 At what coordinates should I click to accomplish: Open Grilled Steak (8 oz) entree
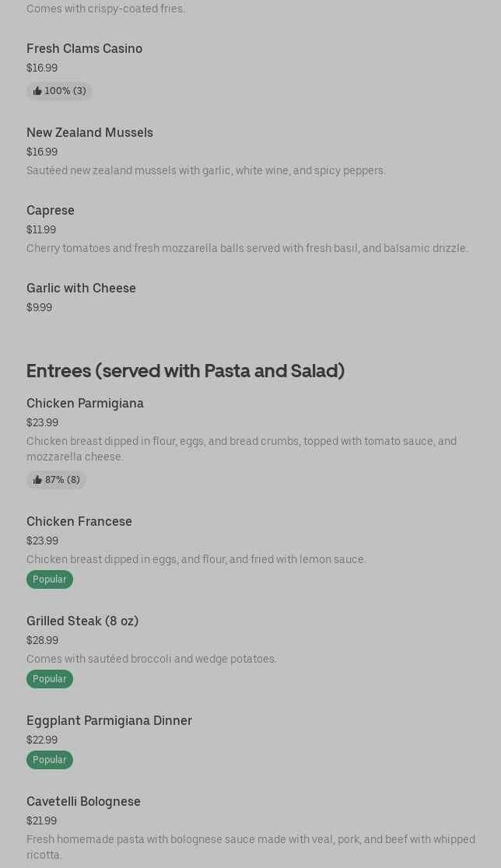[x=82, y=621]
